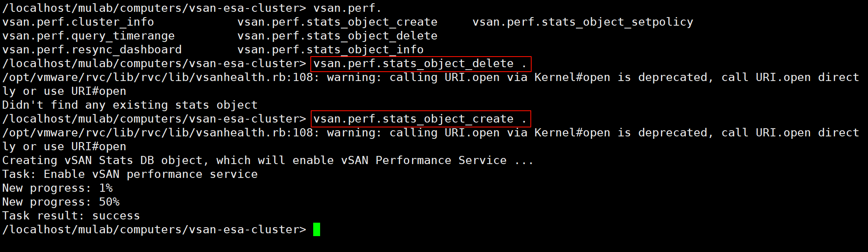Viewport: 868px width, 252px height.
Task: Click stats_object_delete in the completion list
Action: pos(337,36)
